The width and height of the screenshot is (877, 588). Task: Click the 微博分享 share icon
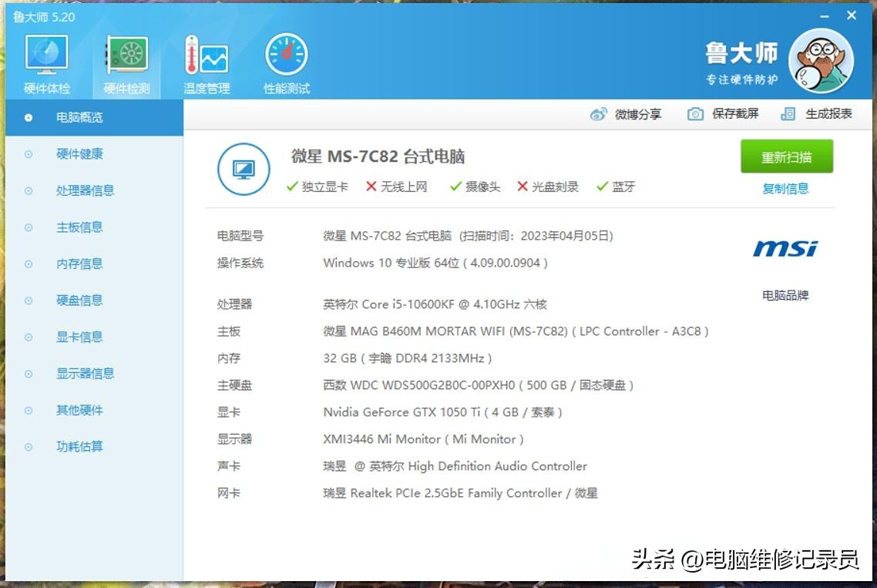598,113
